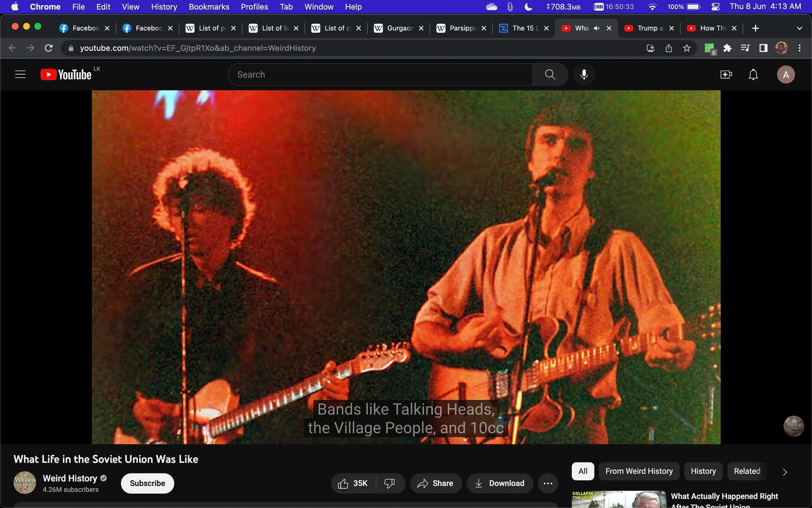The image size is (812, 508).
Task: Open Wi-Fi status menu
Action: coord(652,7)
